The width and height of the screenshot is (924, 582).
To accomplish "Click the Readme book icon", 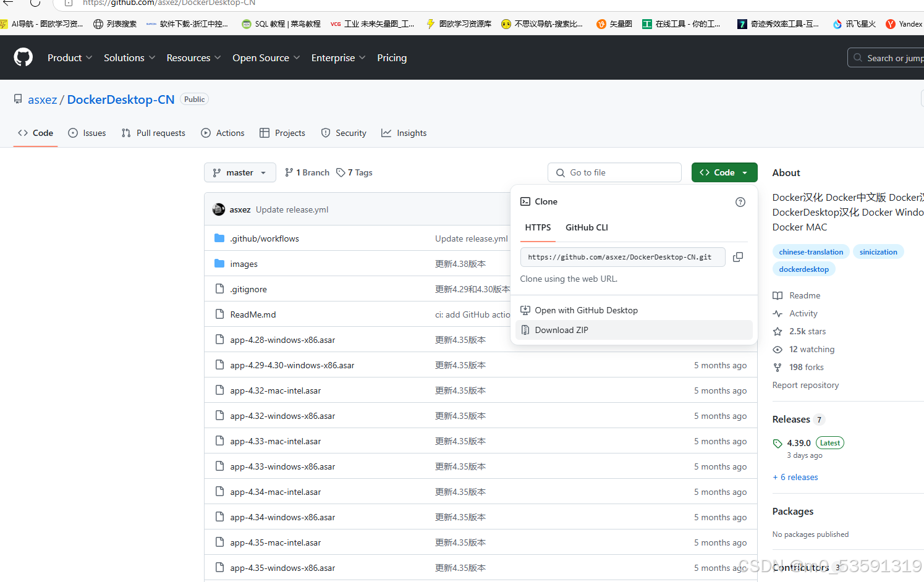I will [778, 296].
